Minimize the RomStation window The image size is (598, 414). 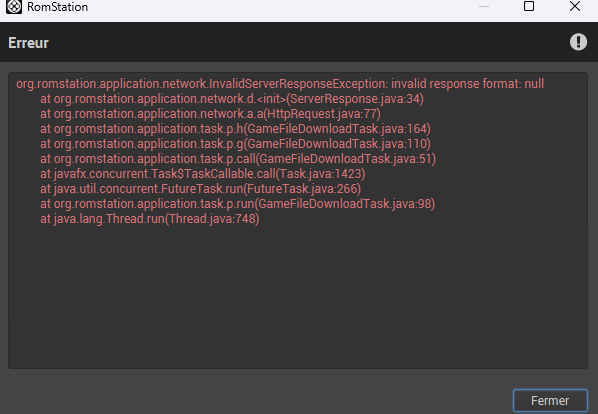(484, 6)
